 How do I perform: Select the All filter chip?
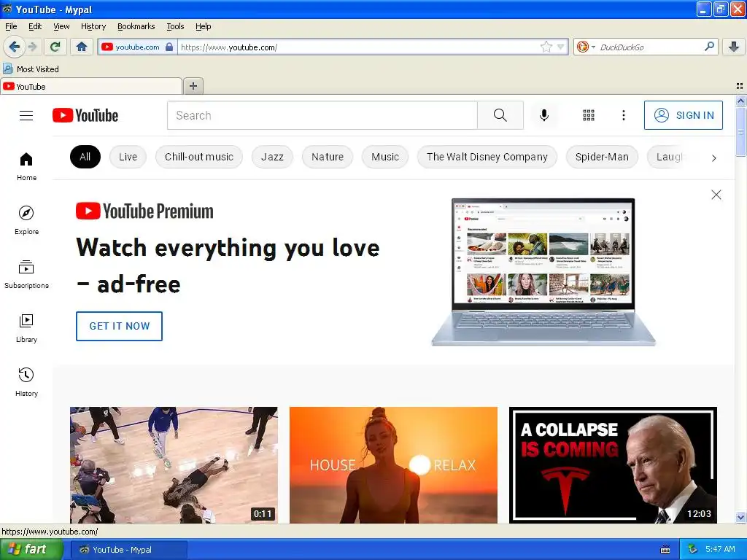pyautogui.click(x=85, y=157)
